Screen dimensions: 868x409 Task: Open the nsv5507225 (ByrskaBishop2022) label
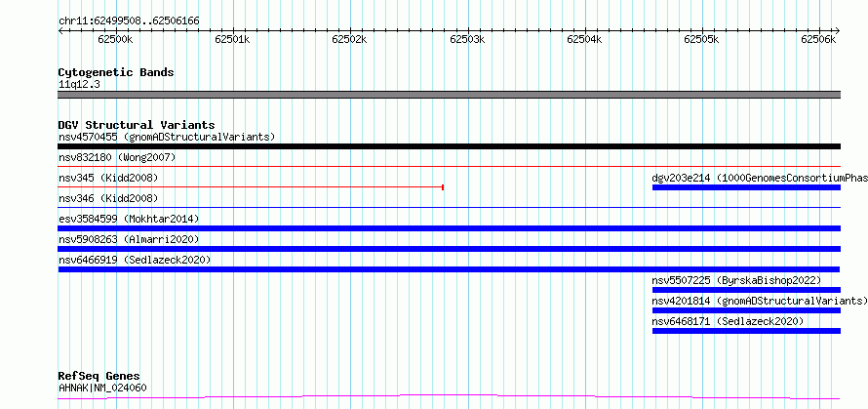[x=736, y=280]
